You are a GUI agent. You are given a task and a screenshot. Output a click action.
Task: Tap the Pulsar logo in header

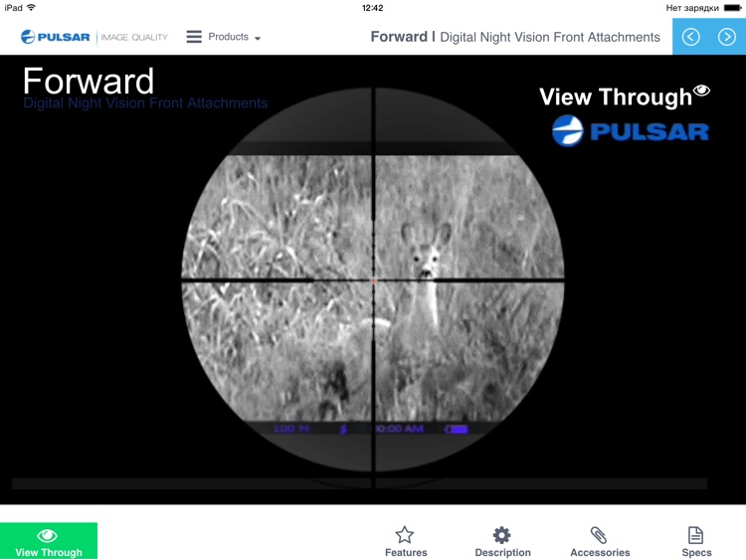[x=55, y=37]
